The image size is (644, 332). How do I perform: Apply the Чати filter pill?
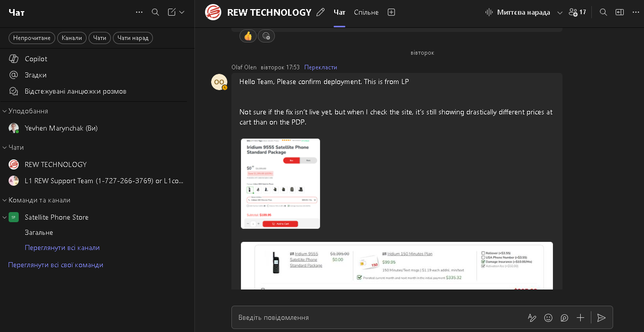(100, 38)
